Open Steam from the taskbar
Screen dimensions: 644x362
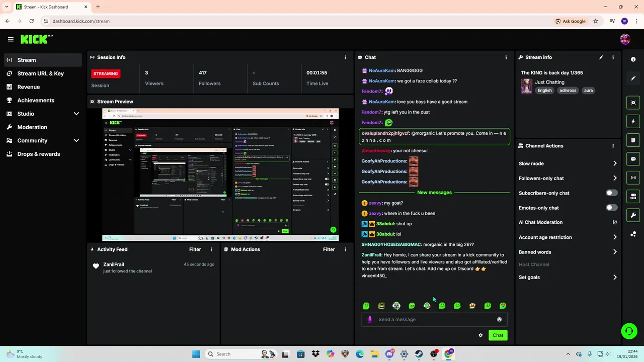(x=419, y=354)
